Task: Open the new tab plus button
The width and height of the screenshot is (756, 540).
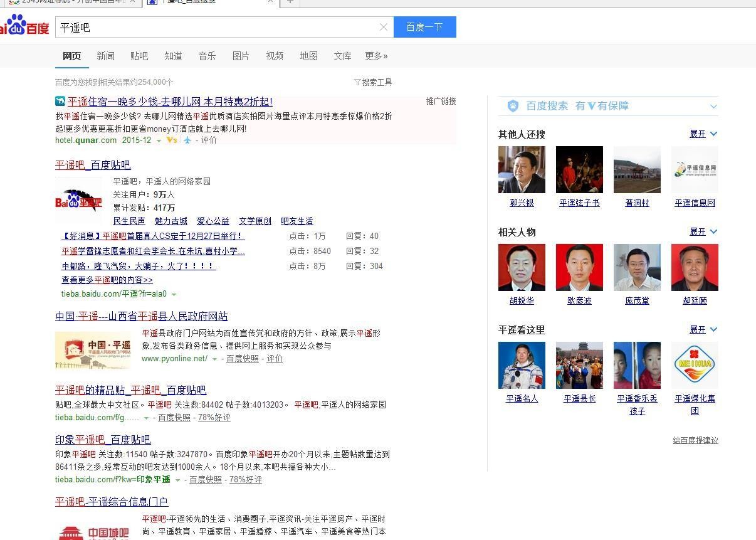Action: click(x=290, y=1)
